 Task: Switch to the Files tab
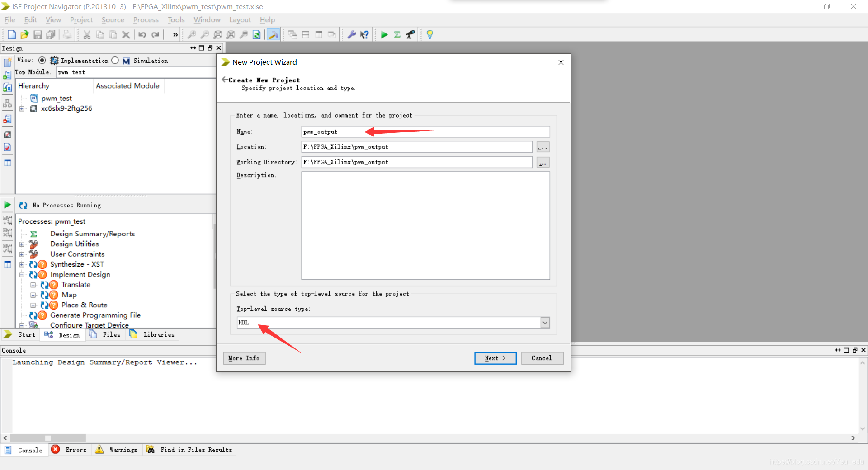point(105,335)
